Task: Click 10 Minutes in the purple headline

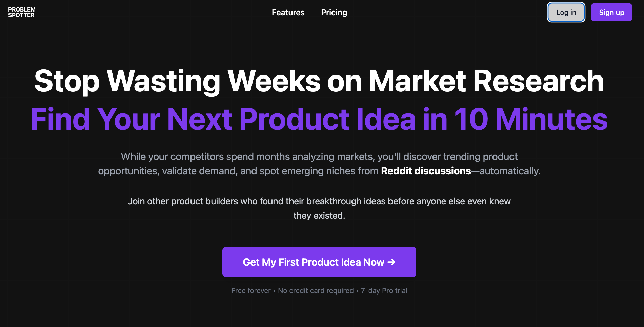Action: [530, 119]
